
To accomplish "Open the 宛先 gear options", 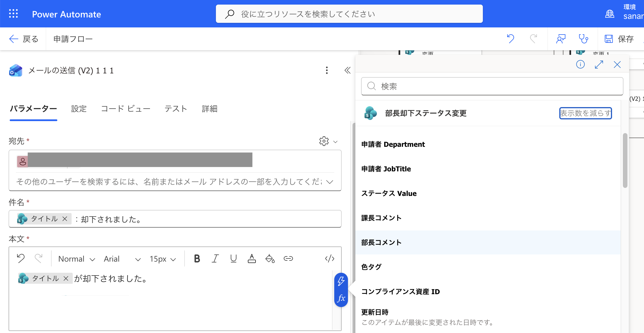I will click(x=324, y=141).
